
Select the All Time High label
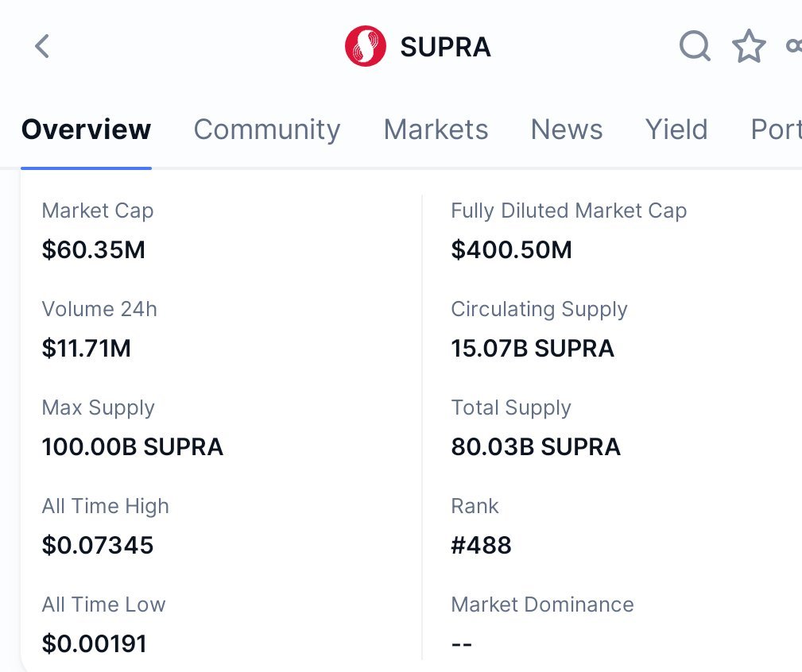pyautogui.click(x=106, y=506)
